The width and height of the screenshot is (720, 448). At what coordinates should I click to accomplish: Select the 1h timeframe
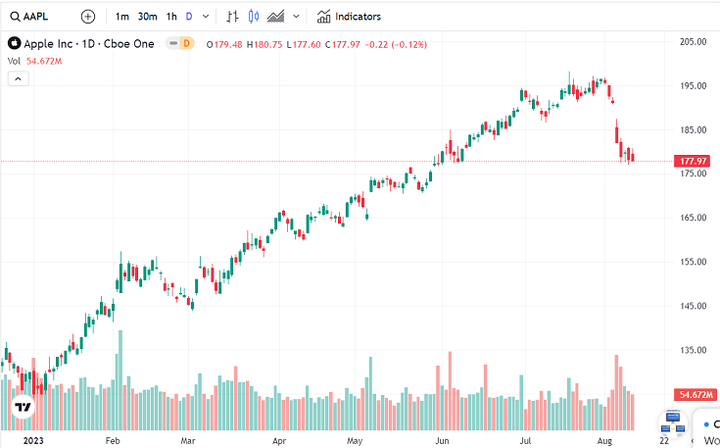[171, 17]
